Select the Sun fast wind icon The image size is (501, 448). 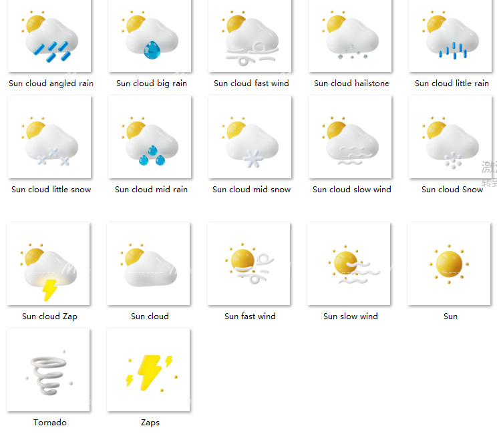click(x=248, y=264)
